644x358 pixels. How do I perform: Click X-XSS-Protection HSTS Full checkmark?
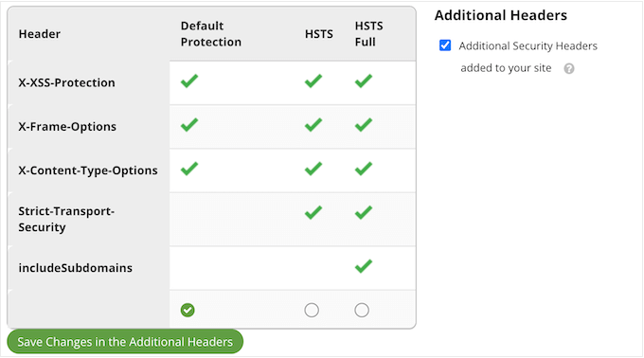[x=364, y=81]
